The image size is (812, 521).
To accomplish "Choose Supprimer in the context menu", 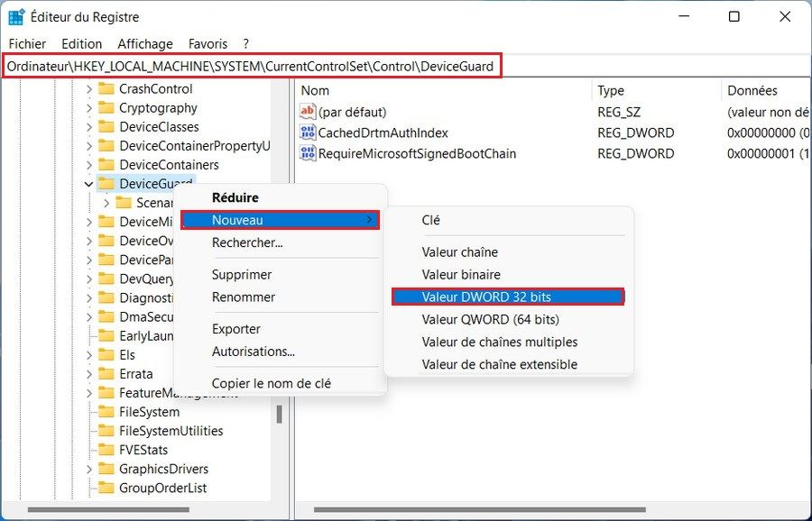I will click(281, 274).
